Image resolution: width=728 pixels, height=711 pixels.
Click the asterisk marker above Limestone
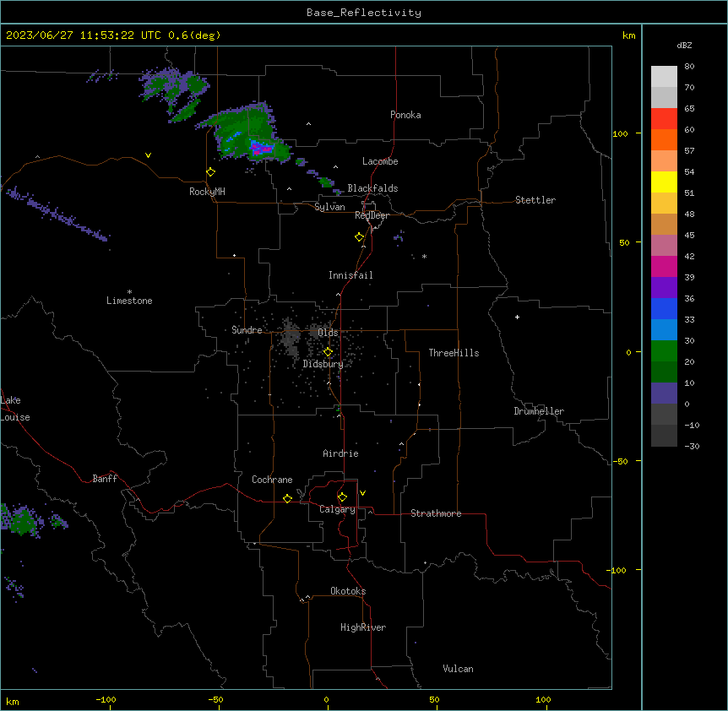[x=129, y=292]
